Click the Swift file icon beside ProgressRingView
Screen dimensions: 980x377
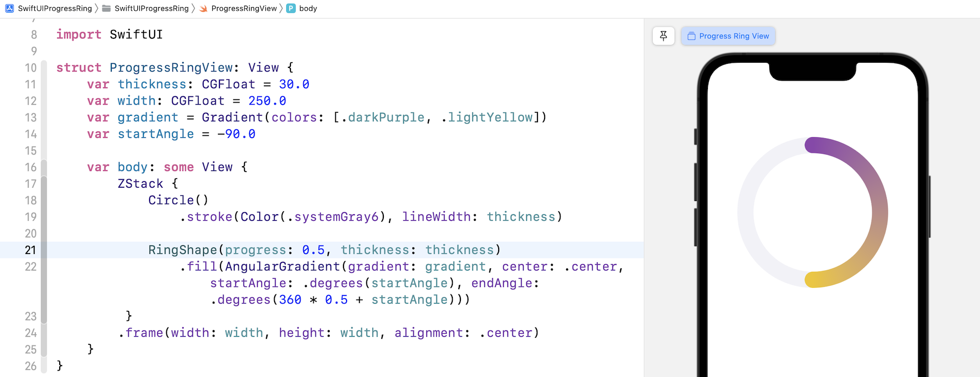(x=203, y=8)
